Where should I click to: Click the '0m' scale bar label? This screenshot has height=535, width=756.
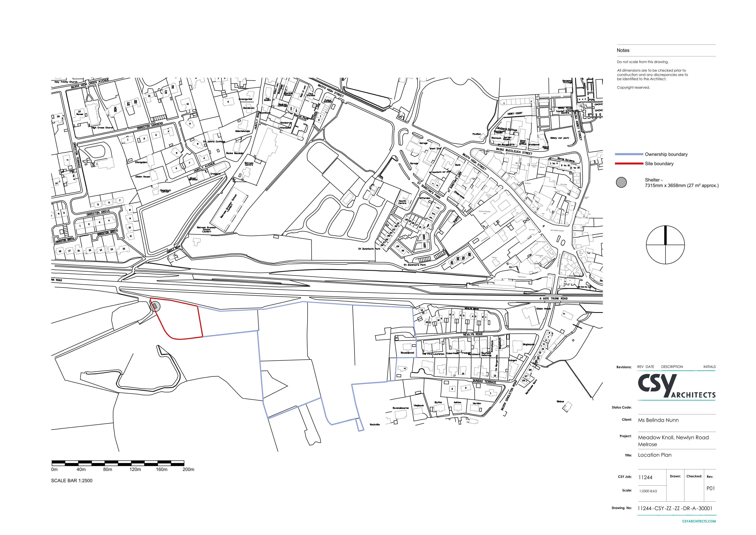[54, 469]
